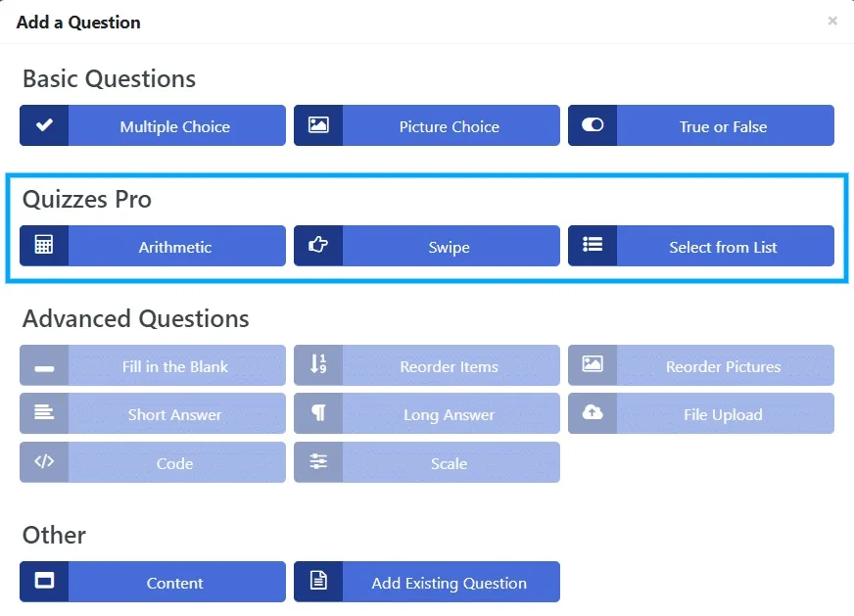Click the cloud icon for File Upload
The width and height of the screenshot is (854, 616).
pos(592,413)
